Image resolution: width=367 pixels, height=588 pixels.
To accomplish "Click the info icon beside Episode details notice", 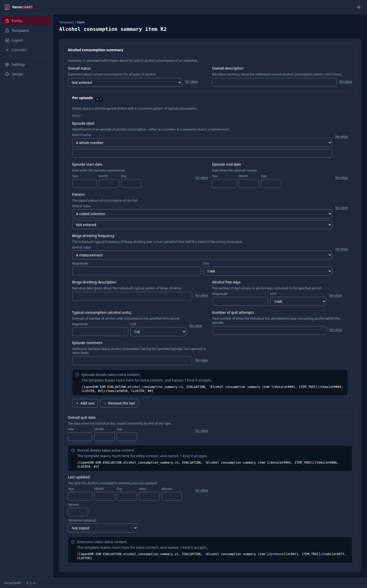I will pos(77,375).
